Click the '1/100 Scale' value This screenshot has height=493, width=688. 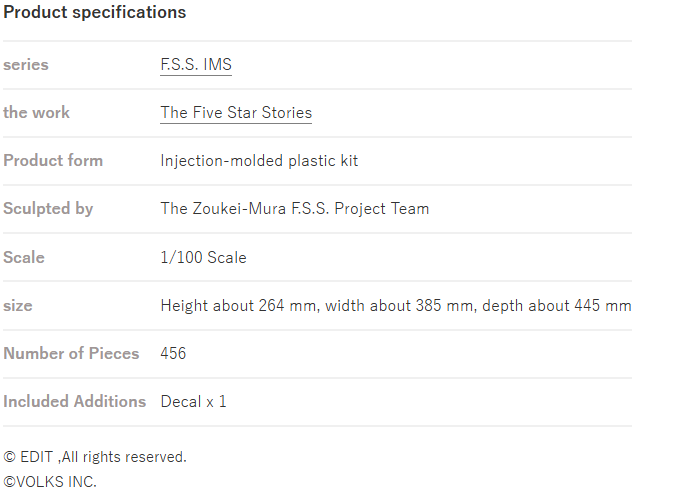203,257
